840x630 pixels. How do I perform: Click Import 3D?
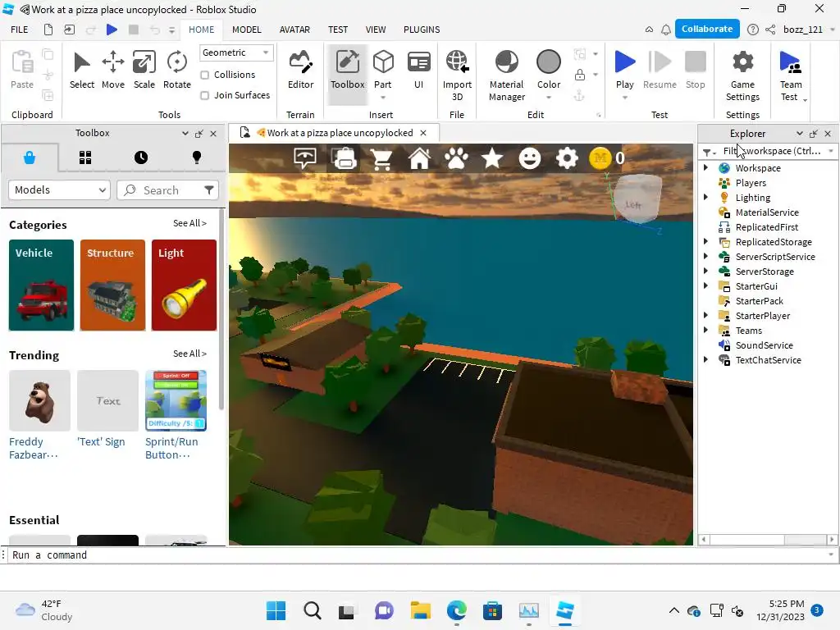[457, 75]
